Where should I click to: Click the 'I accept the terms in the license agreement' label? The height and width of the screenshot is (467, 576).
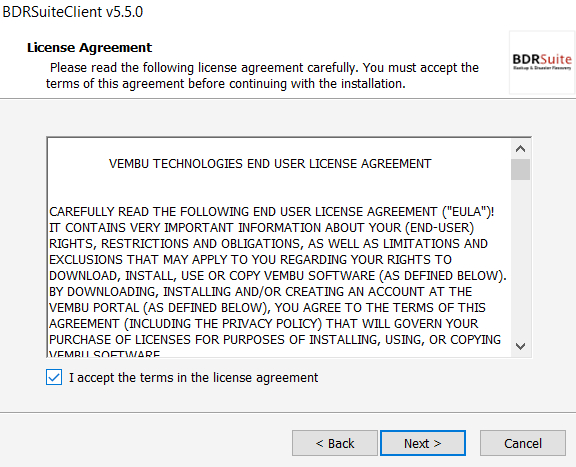[x=194, y=377]
